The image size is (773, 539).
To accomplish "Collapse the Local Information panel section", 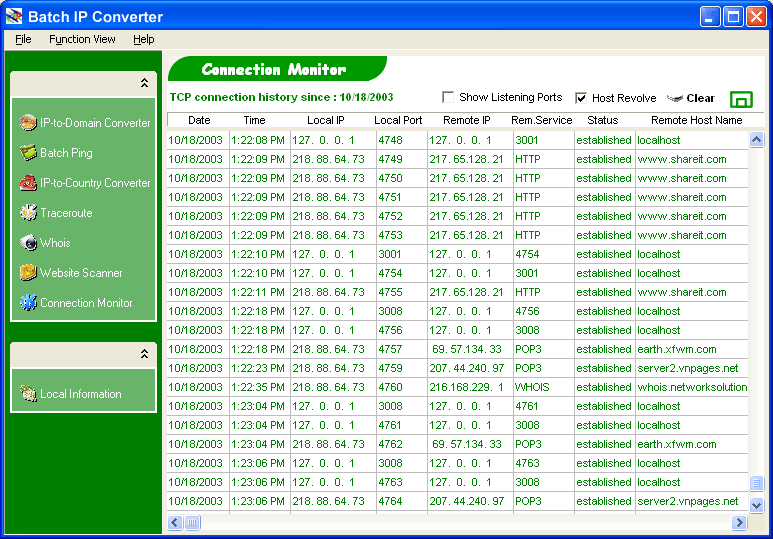I will coord(144,354).
